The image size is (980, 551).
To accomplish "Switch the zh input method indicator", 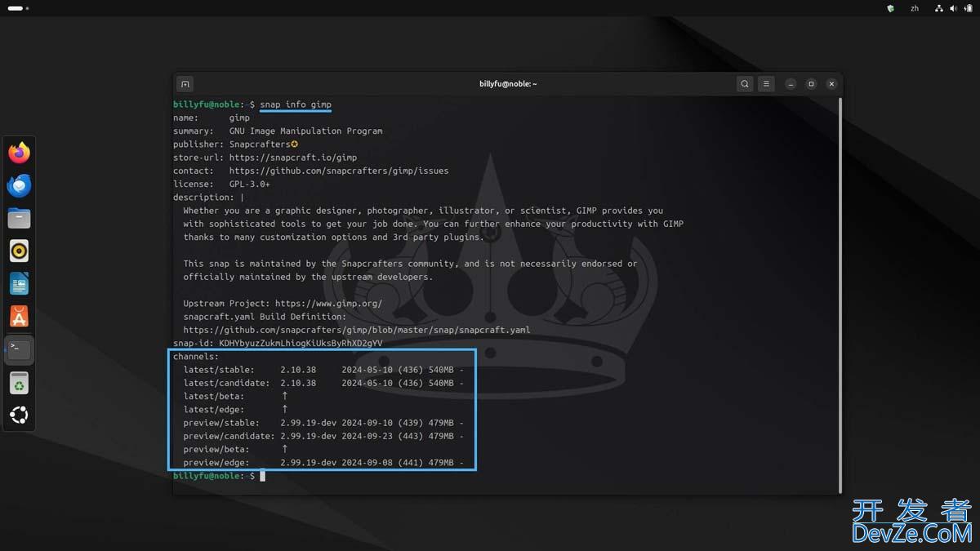I will [915, 8].
